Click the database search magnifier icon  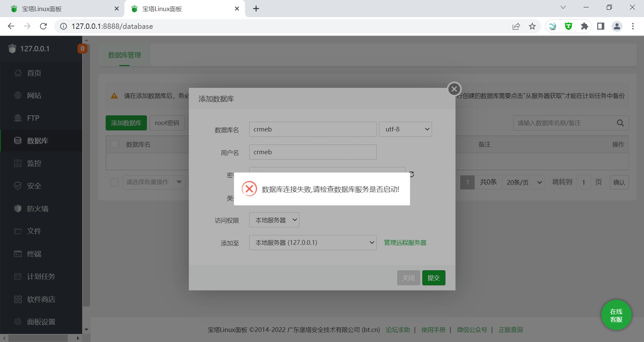click(x=620, y=123)
